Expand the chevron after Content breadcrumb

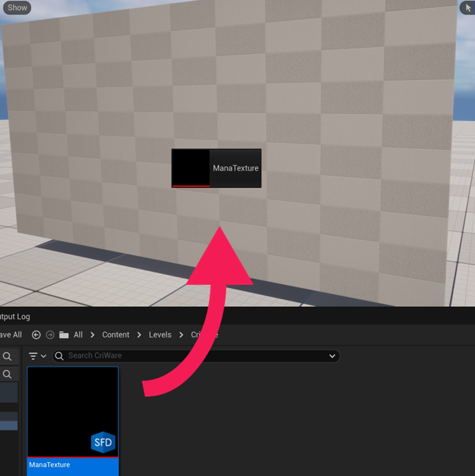pos(139,335)
